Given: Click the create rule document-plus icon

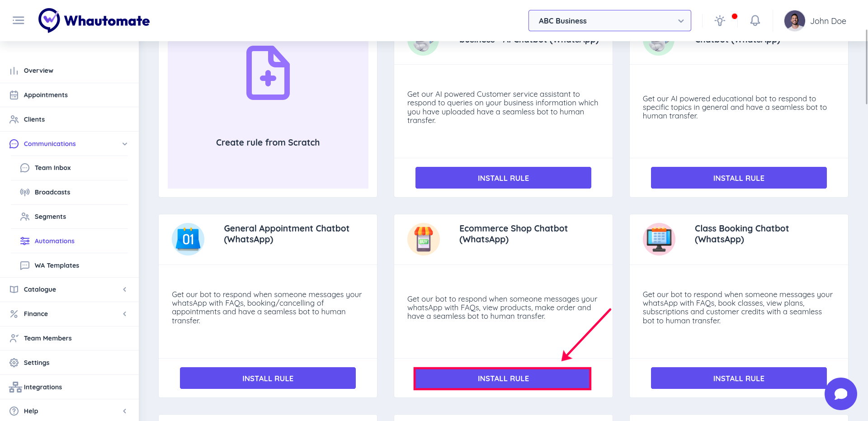Looking at the screenshot, I should [x=268, y=73].
